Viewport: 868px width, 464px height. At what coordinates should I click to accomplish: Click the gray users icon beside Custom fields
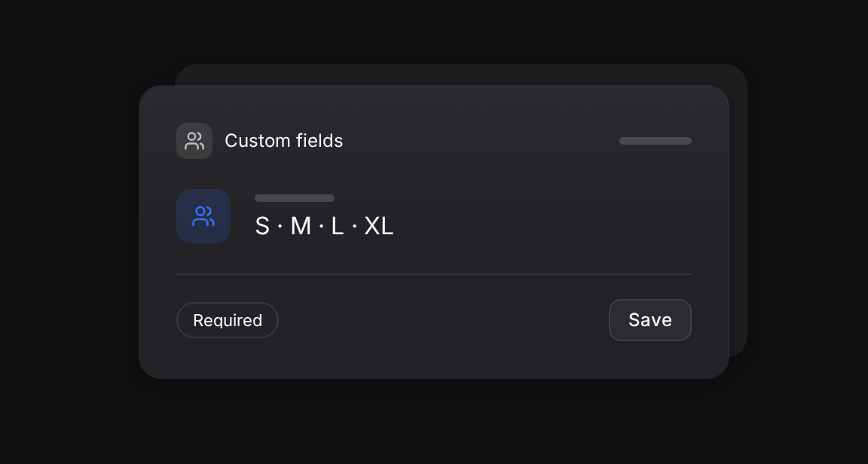(x=194, y=141)
